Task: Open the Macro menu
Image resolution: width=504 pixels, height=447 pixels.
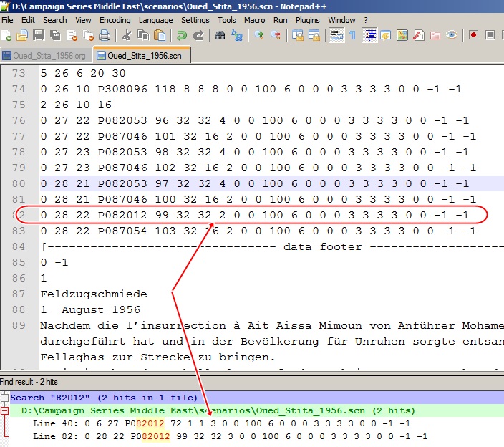Action: click(x=255, y=20)
